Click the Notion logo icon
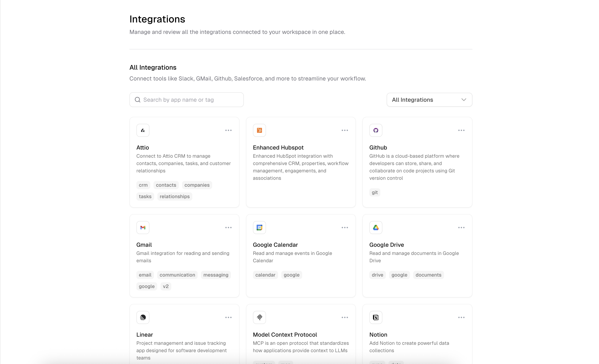599x364 pixels. [376, 317]
